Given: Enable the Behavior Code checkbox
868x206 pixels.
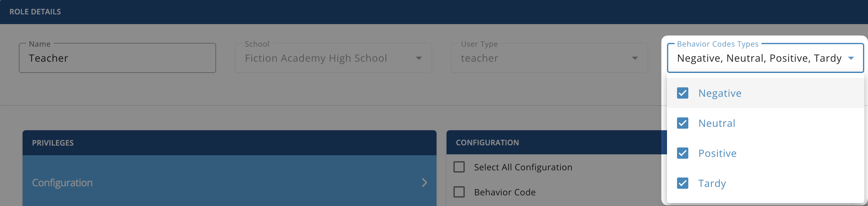Looking at the screenshot, I should click(459, 192).
